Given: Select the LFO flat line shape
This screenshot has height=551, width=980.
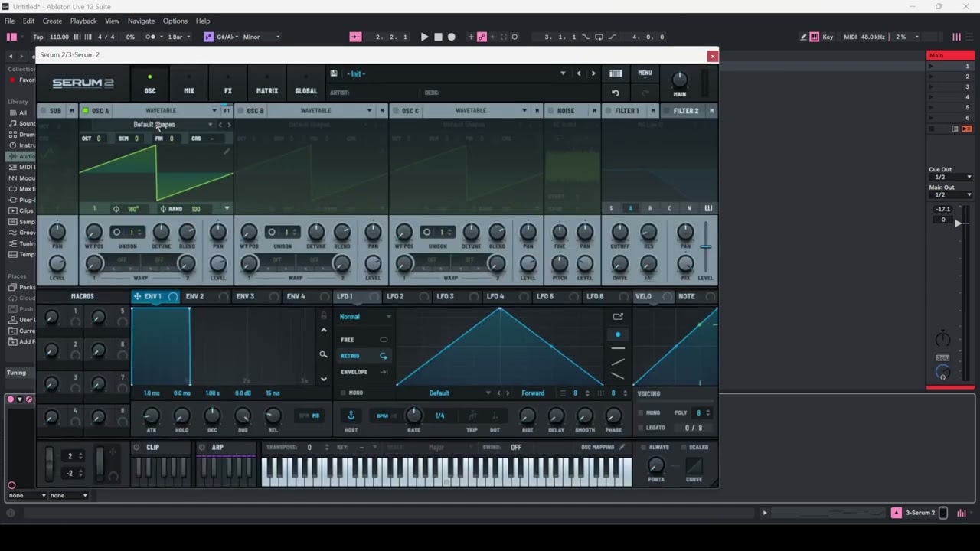Looking at the screenshot, I should [x=618, y=348].
